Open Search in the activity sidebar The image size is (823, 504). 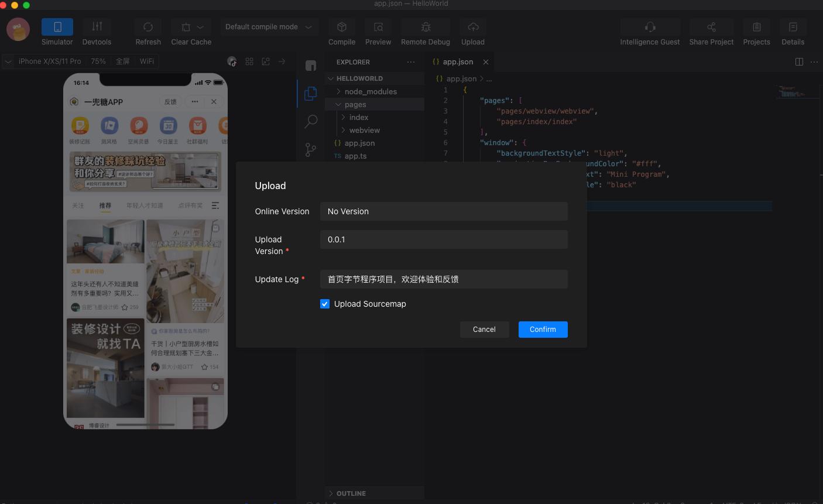point(311,121)
